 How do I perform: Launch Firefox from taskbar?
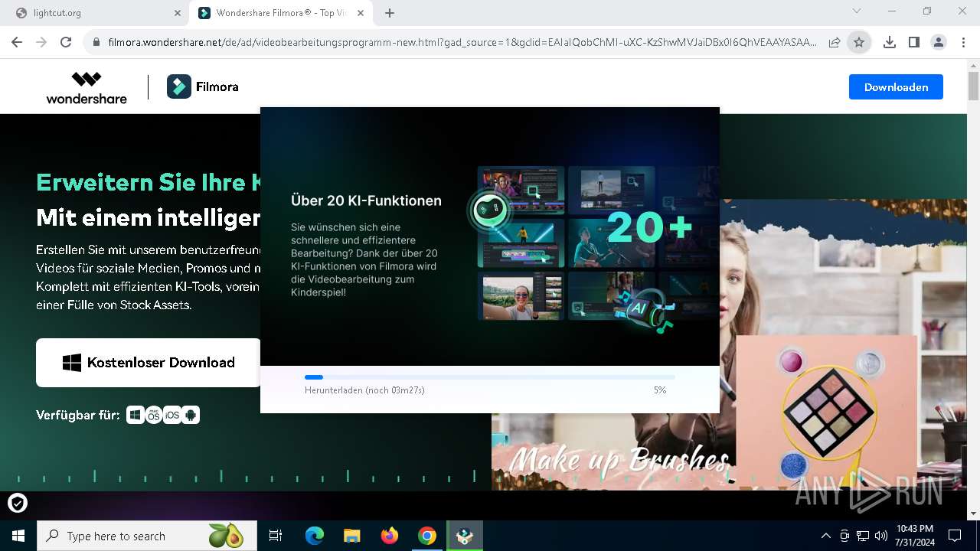[x=390, y=536]
